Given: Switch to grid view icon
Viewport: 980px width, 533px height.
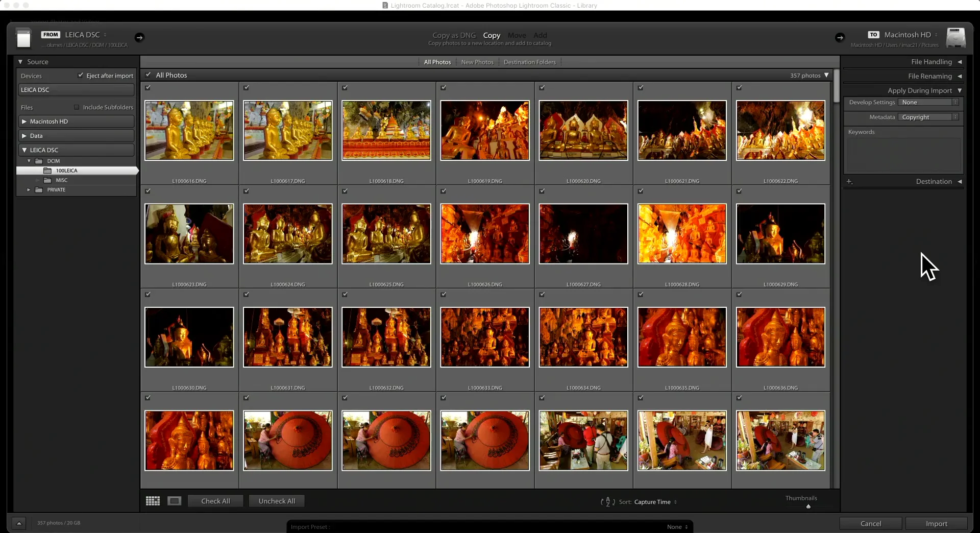Looking at the screenshot, I should pyautogui.click(x=153, y=501).
